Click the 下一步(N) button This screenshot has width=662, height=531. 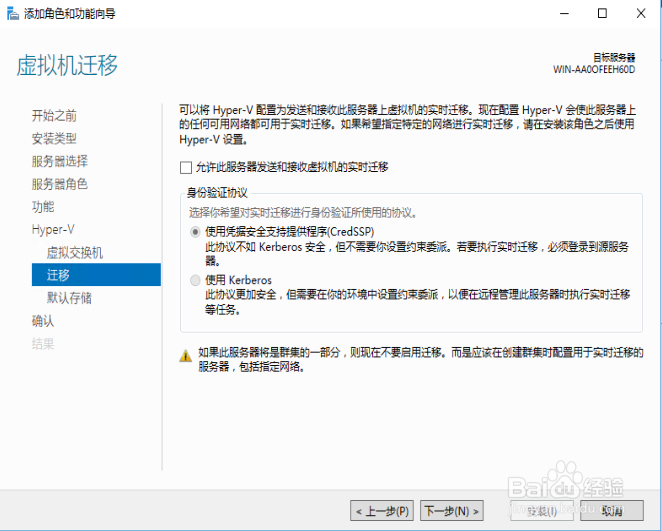coord(452,511)
